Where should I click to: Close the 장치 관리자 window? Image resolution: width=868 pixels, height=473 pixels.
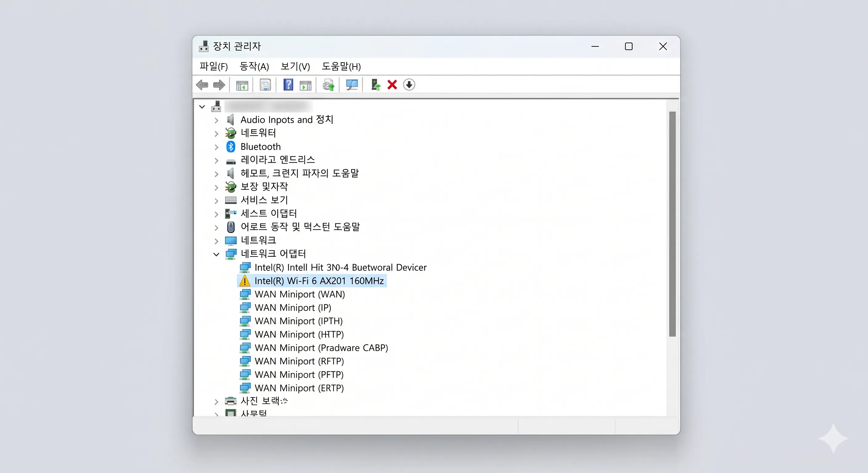point(663,46)
